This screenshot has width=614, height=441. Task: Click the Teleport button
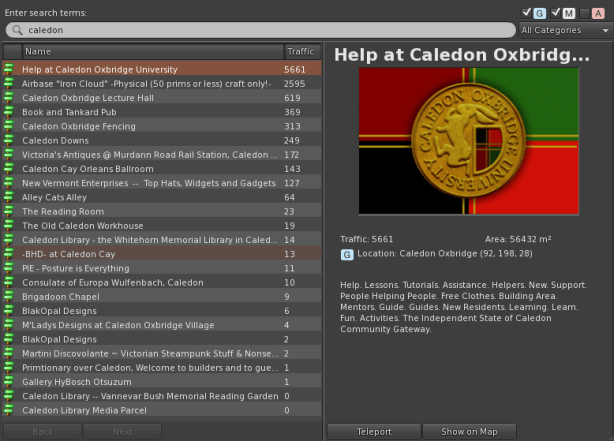coord(374,432)
